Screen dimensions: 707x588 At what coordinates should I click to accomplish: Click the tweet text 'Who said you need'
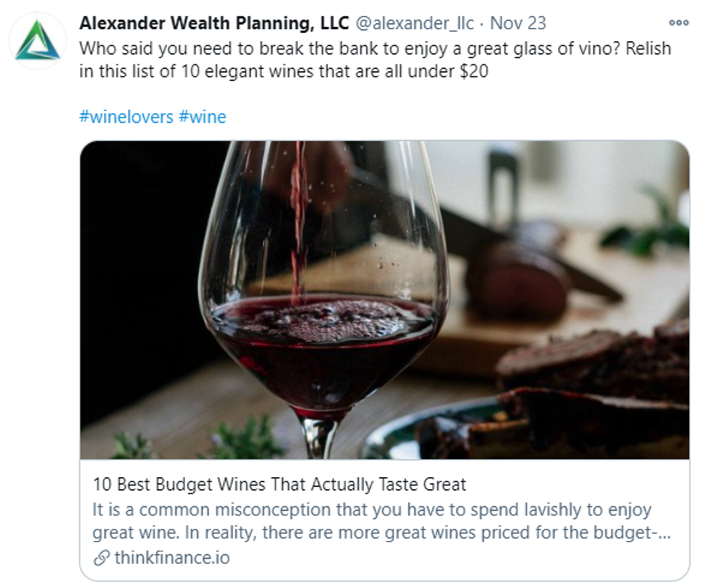pos(141,49)
